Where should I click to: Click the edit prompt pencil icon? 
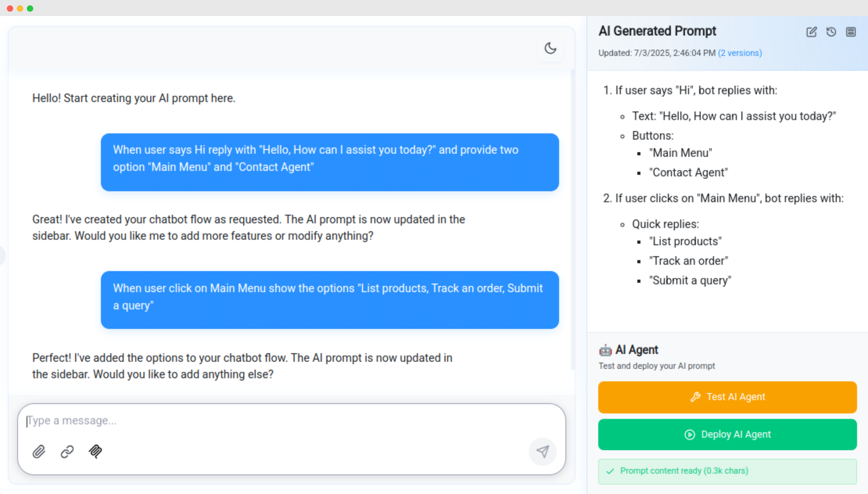click(x=811, y=32)
